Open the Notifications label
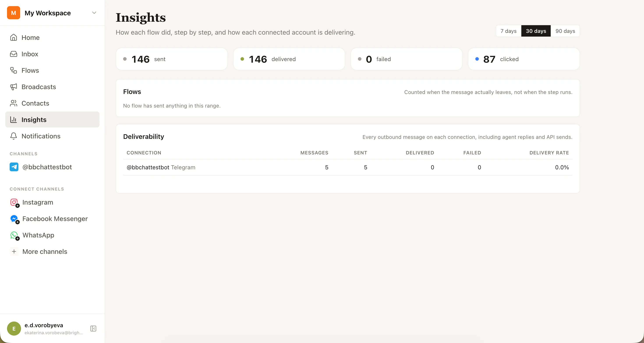644x343 pixels. [41, 136]
